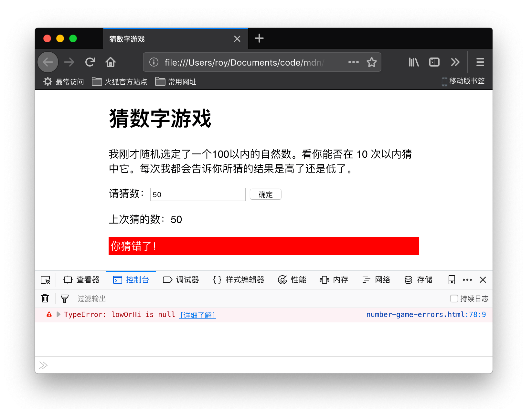Click the filter funnel icon
The image size is (532, 409).
(65, 299)
